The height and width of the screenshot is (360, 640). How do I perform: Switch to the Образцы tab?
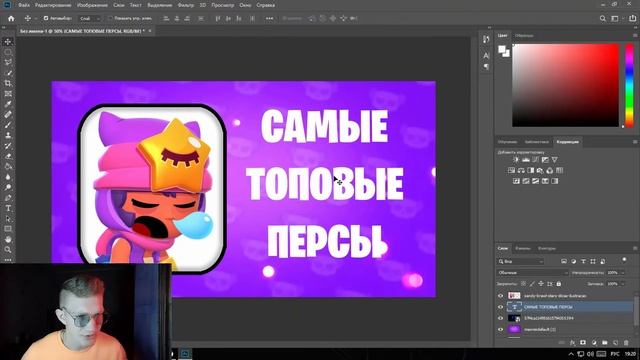tap(524, 36)
